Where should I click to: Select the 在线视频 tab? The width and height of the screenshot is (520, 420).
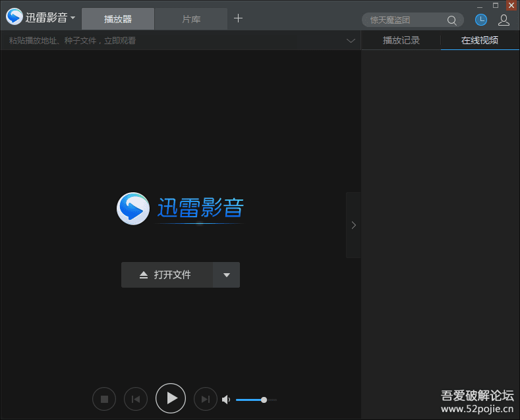pyautogui.click(x=480, y=40)
